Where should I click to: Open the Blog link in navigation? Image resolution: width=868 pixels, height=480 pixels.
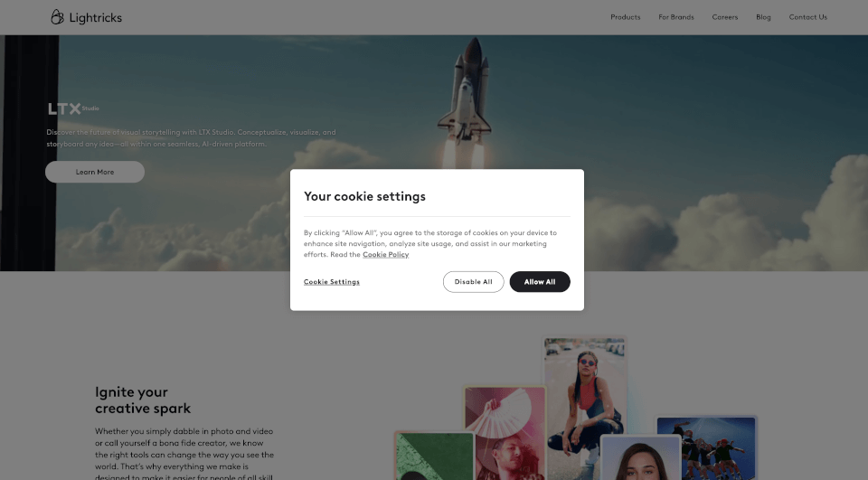pos(763,17)
